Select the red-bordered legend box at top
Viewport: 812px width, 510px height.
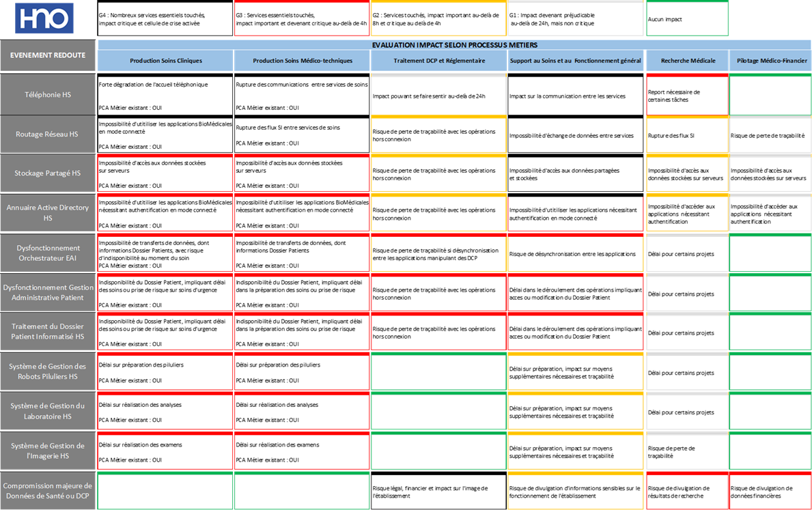pos(302,18)
